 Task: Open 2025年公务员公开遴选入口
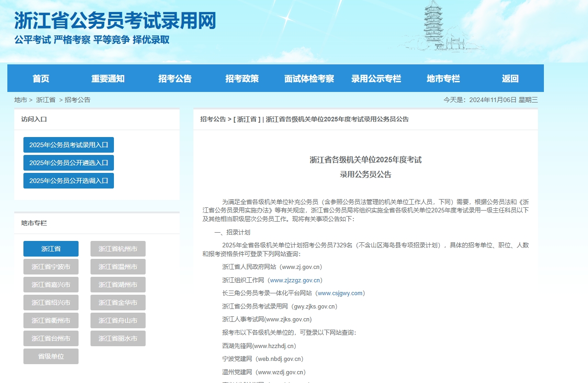click(x=68, y=162)
